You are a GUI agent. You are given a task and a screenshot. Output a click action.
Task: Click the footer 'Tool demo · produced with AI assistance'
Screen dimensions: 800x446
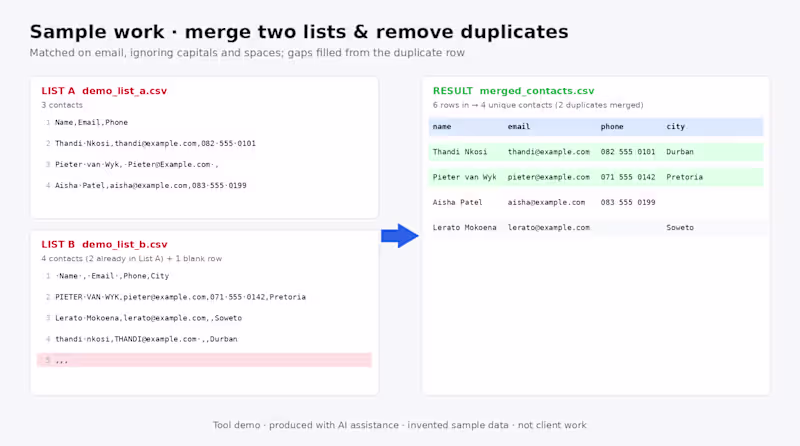[306, 425]
